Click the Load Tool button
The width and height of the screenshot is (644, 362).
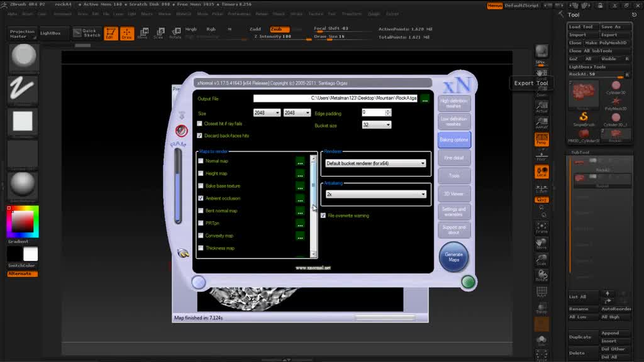pyautogui.click(x=583, y=26)
